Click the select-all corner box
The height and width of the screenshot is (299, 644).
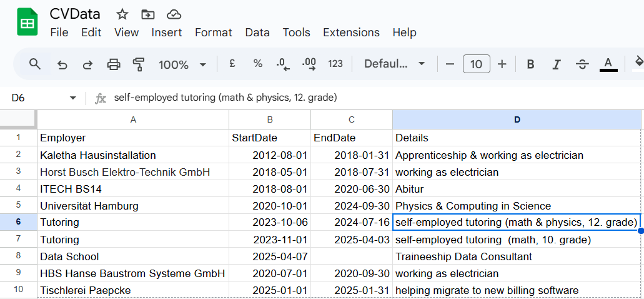18,119
